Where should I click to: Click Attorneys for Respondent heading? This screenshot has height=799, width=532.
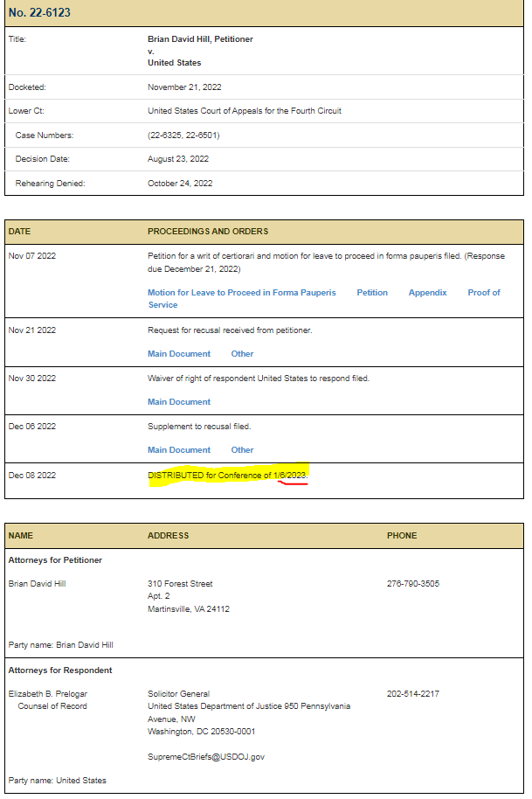60,670
